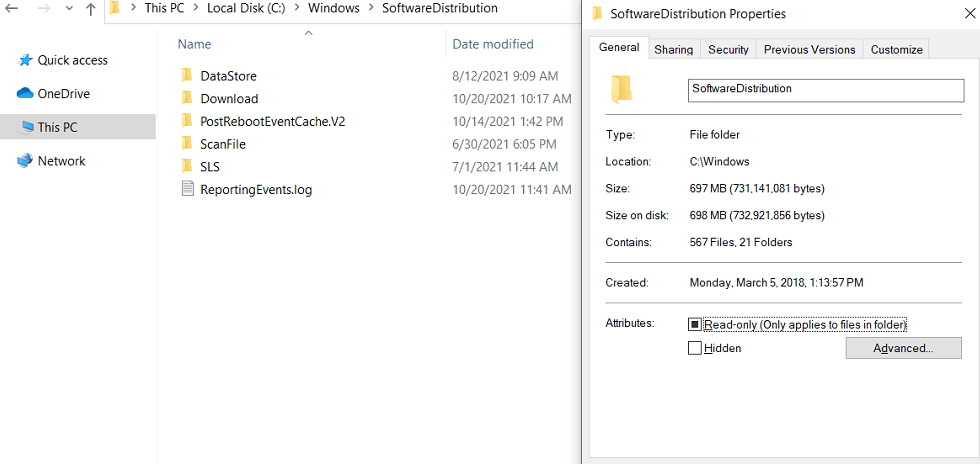Image resolution: width=980 pixels, height=464 pixels.
Task: Click the Up directory arrow
Action: pos(91,9)
